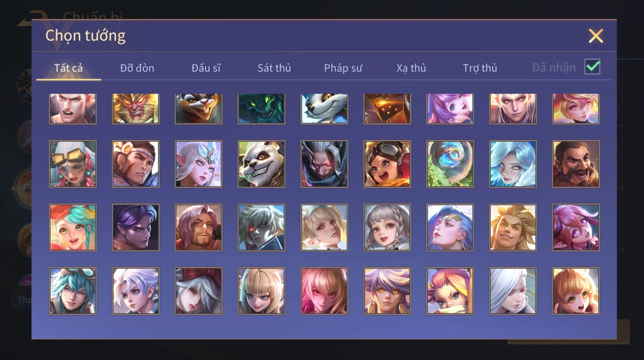The height and width of the screenshot is (360, 644).
Task: Pick the green dragon monster hero
Action: [x=261, y=109]
